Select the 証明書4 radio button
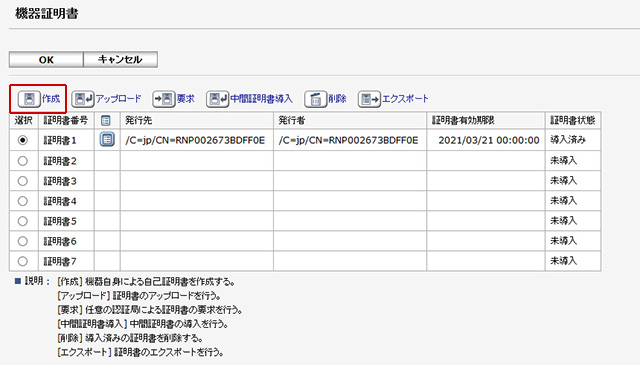The image size is (640, 365). [x=23, y=201]
